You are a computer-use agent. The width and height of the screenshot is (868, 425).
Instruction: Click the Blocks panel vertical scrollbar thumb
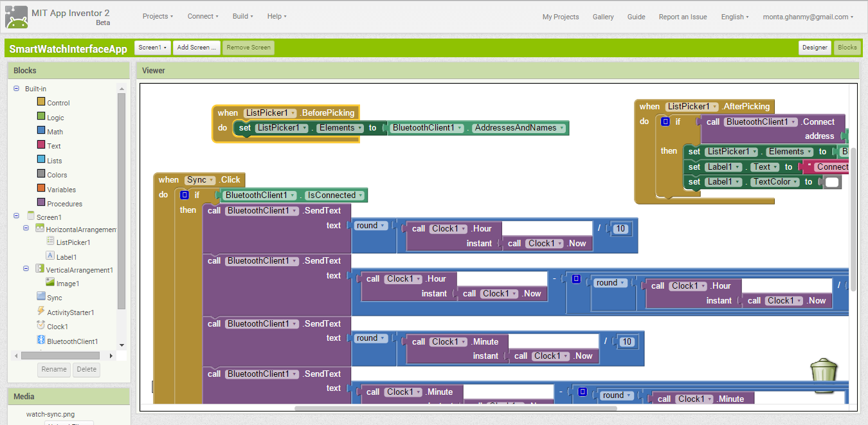click(x=122, y=201)
